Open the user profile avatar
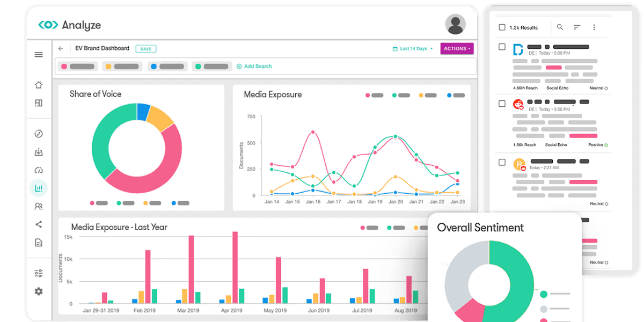This screenshot has width=644, height=322. [455, 25]
